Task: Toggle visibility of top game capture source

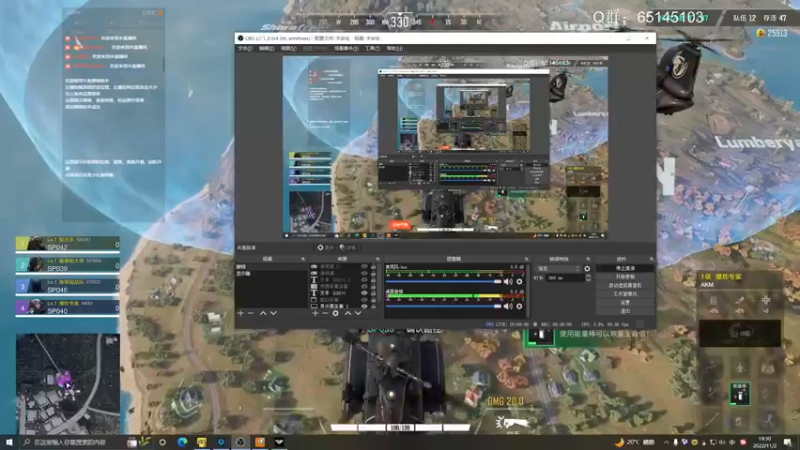Action: [x=364, y=266]
